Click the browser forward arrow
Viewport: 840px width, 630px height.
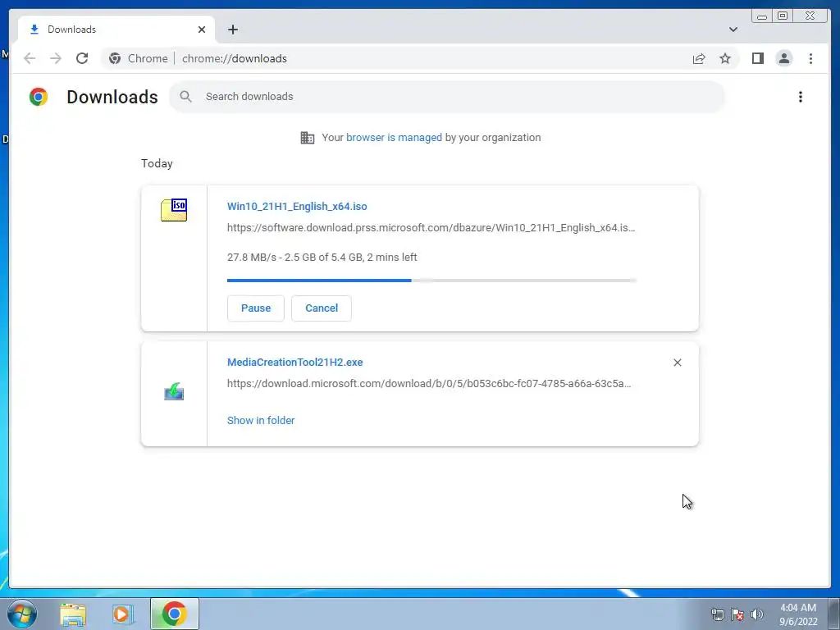56,58
